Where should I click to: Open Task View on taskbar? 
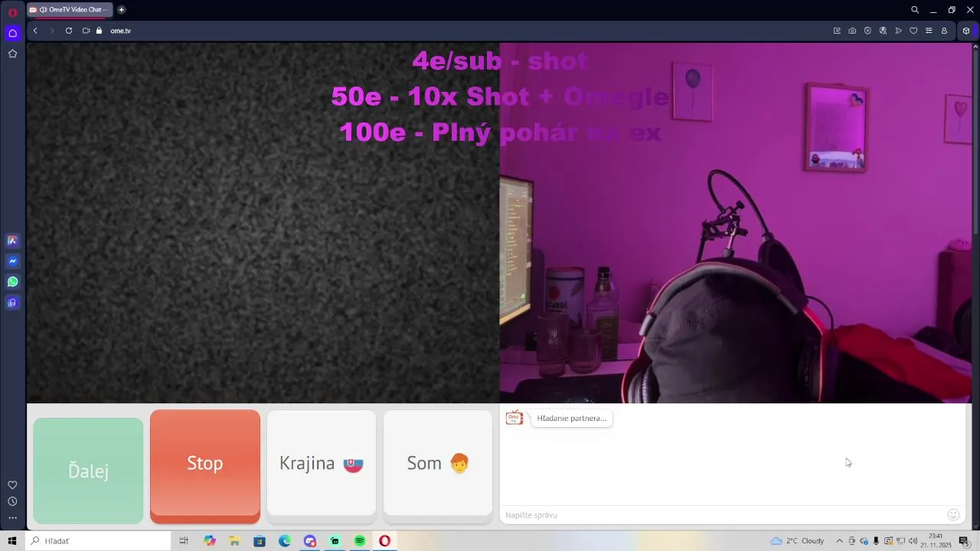point(184,541)
